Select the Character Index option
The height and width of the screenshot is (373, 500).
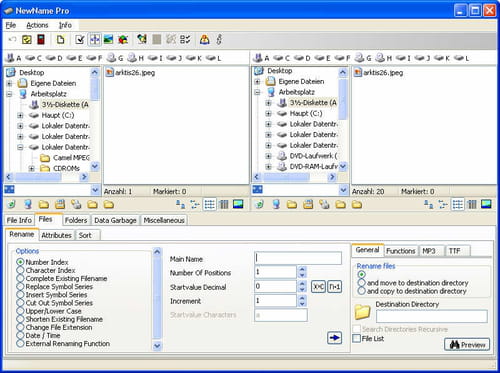point(46,270)
